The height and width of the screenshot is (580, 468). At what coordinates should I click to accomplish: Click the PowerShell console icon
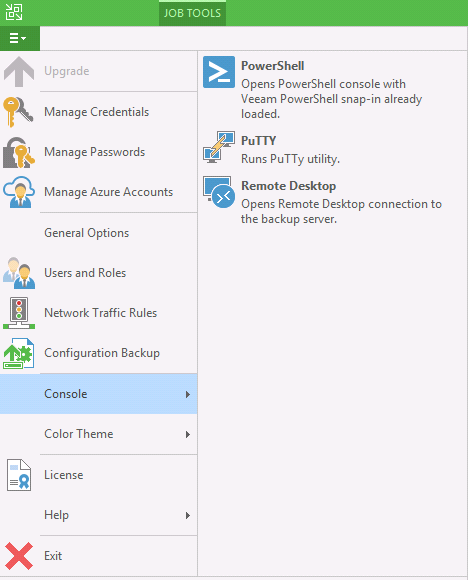pyautogui.click(x=219, y=72)
